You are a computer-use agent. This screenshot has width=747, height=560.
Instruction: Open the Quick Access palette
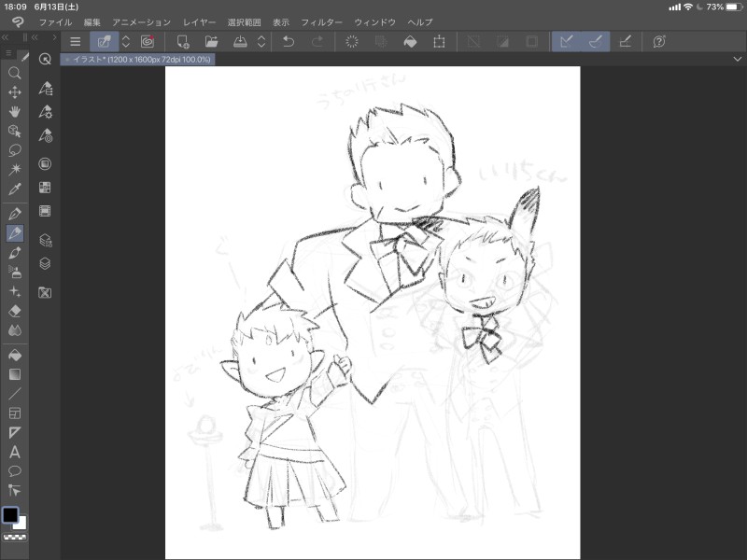[45, 59]
